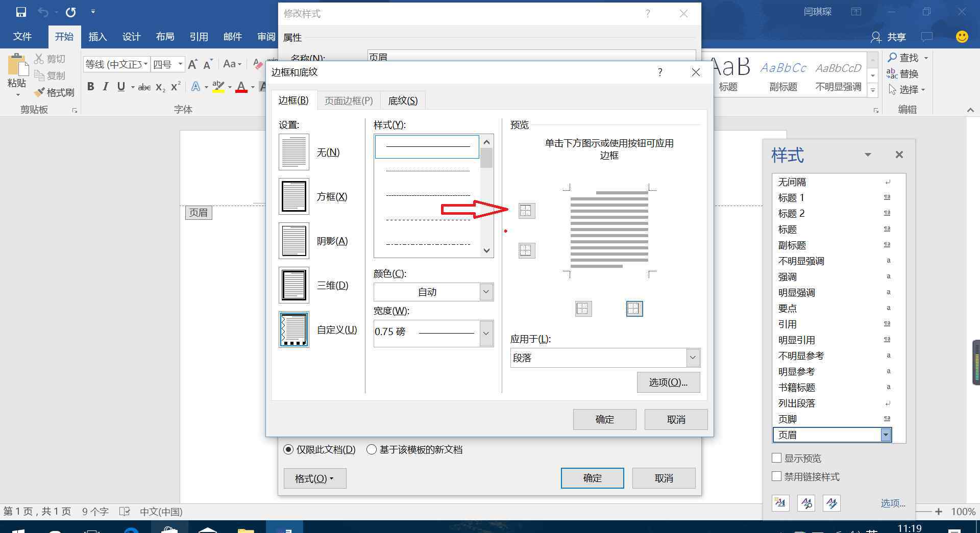The height and width of the screenshot is (533, 980).
Task: Open the Width (宽度) 0.75 磅 dropdown
Action: point(486,334)
